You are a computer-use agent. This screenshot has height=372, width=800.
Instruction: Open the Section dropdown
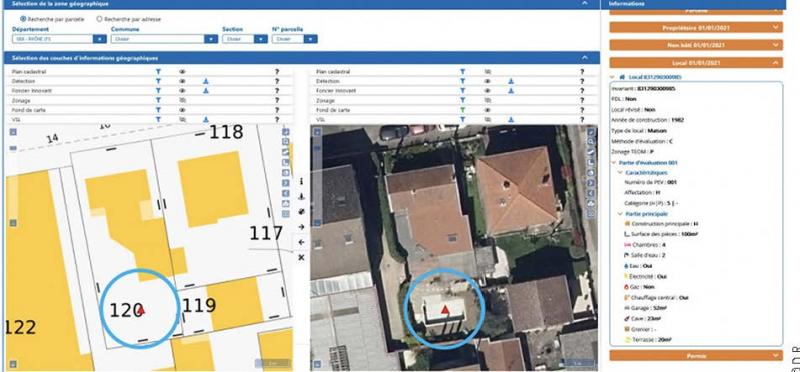pos(261,39)
